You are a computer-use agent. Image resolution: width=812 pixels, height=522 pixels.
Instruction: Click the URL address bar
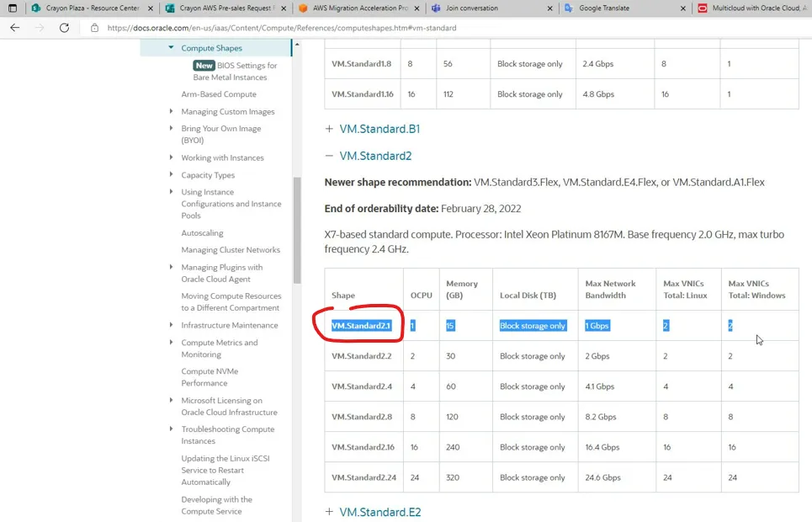[282, 28]
